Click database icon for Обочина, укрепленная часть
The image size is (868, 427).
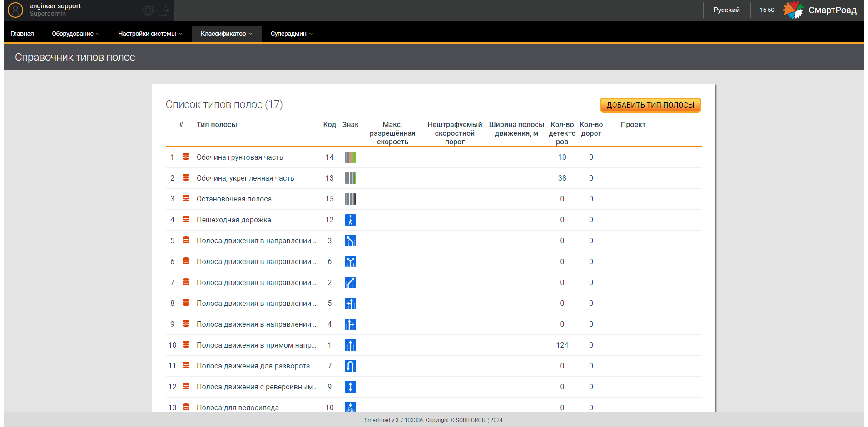[186, 177]
